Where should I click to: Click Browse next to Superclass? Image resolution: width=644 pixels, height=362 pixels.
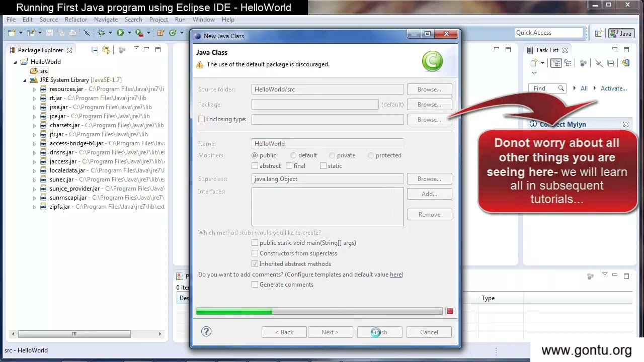click(429, 179)
